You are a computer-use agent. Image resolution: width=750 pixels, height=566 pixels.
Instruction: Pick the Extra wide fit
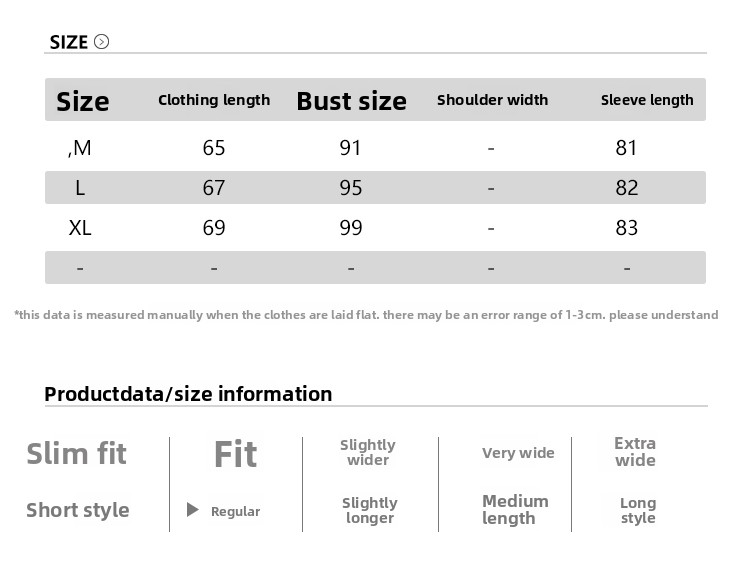(635, 452)
